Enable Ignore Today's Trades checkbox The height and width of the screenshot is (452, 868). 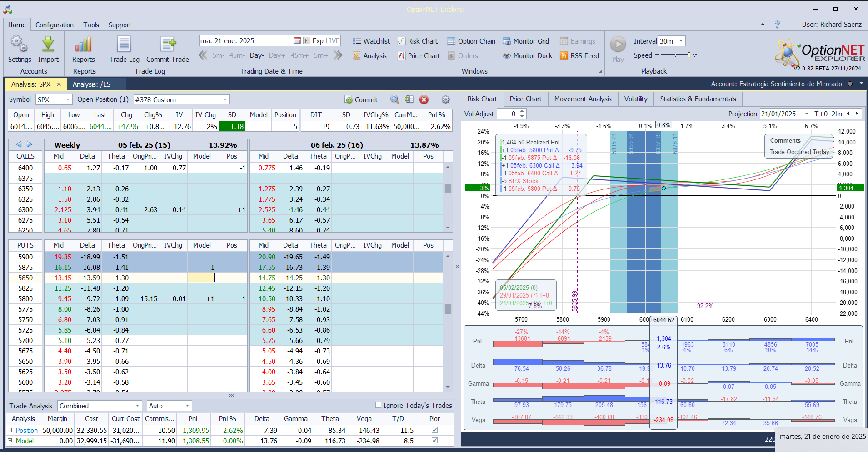[378, 405]
